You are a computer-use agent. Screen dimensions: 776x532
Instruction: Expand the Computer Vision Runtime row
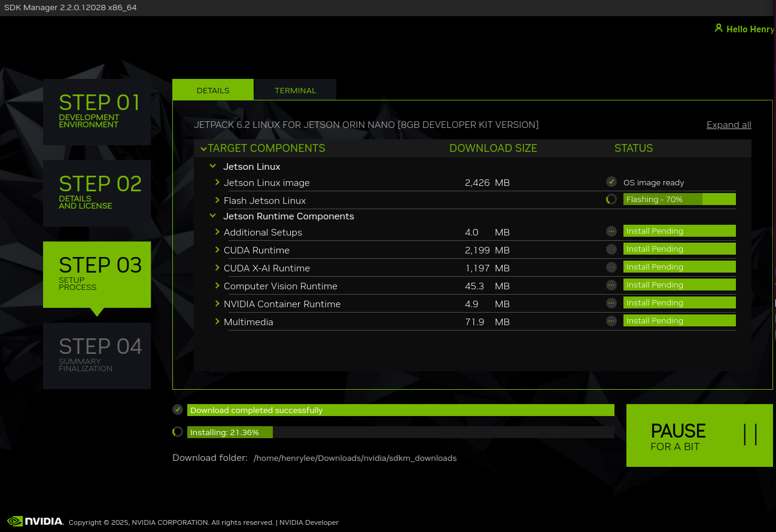217,286
